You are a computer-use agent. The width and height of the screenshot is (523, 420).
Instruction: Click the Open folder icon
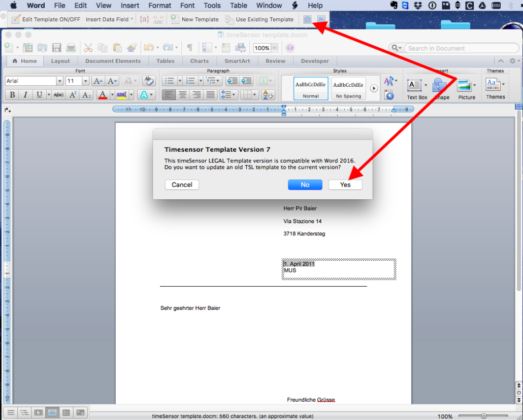(42, 48)
